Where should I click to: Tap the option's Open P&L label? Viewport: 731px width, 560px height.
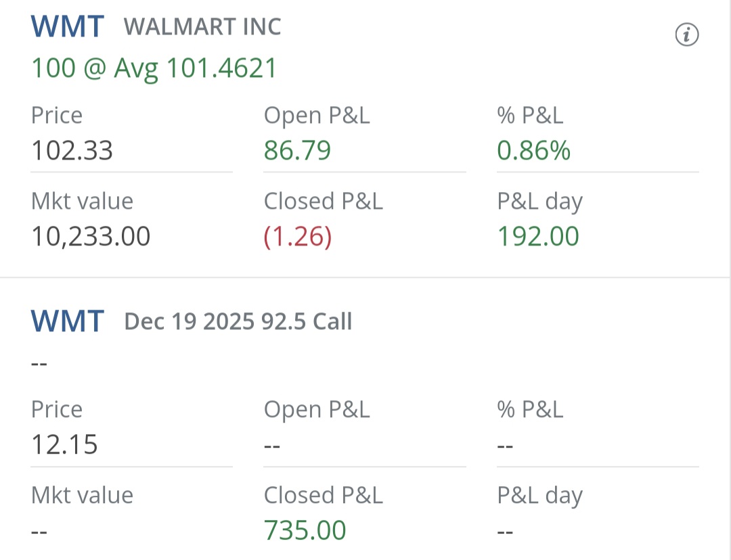(x=317, y=410)
